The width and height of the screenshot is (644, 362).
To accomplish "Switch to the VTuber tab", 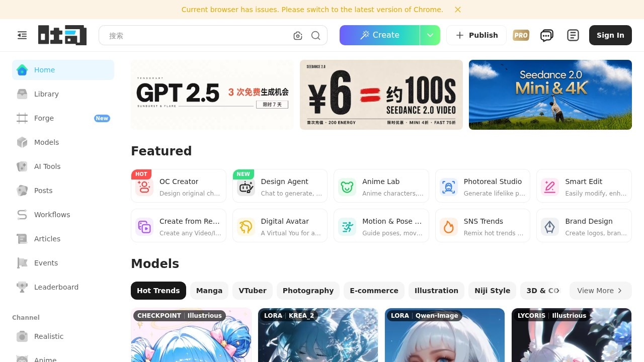I will pyautogui.click(x=253, y=291).
